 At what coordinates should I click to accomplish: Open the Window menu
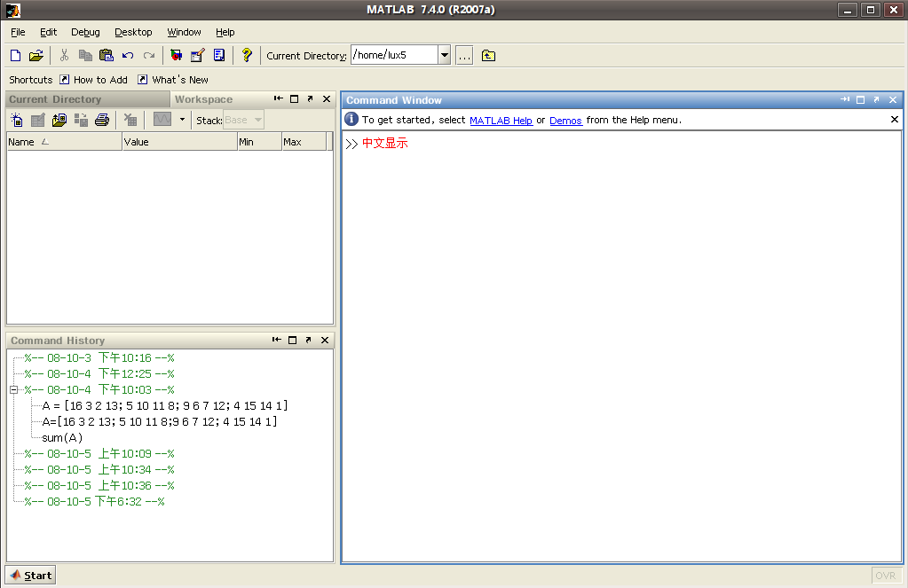click(184, 32)
